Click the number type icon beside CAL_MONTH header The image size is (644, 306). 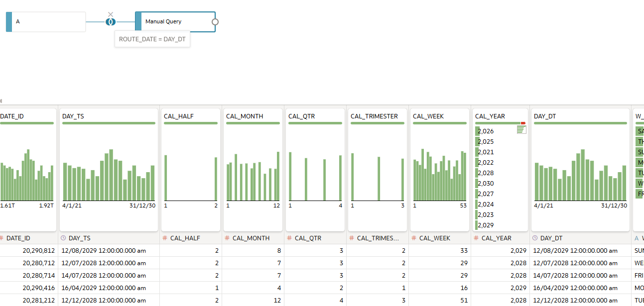click(227, 238)
